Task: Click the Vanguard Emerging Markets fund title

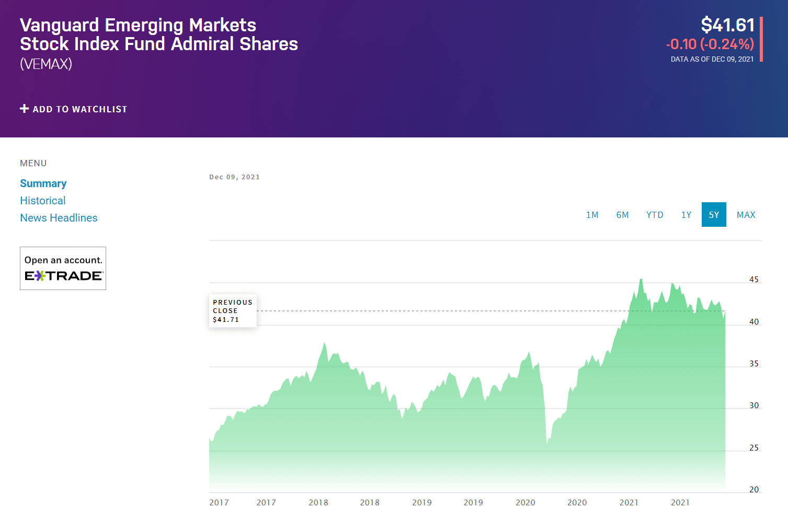Action: coord(159,34)
